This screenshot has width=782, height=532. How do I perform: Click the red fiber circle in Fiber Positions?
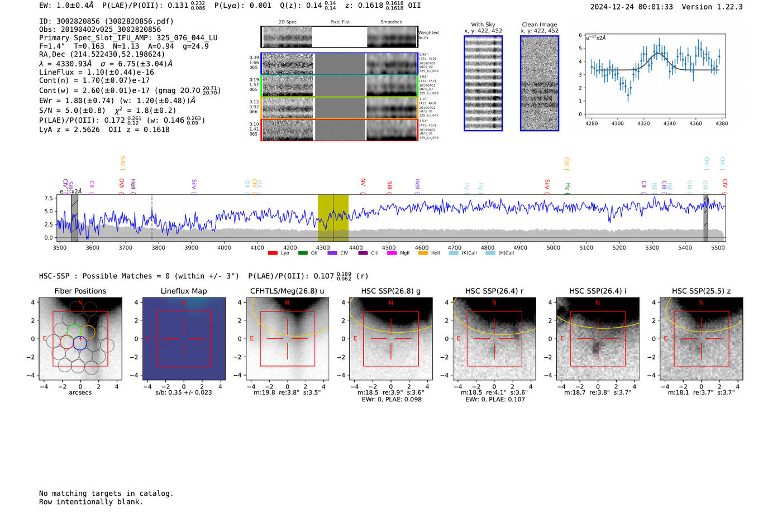point(66,342)
